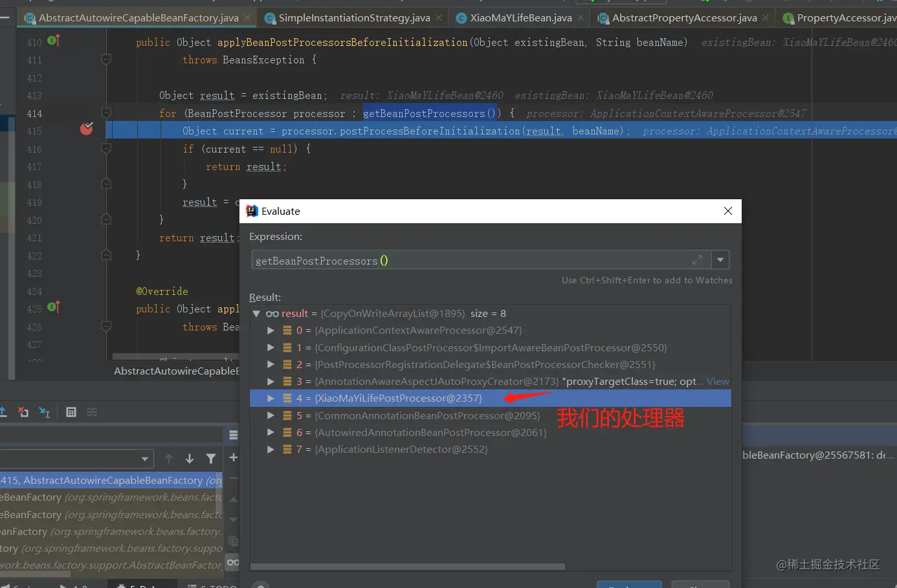Screen dimensions: 897x588
Task: Open the thread selector dropdown in Frames
Action: (x=144, y=459)
